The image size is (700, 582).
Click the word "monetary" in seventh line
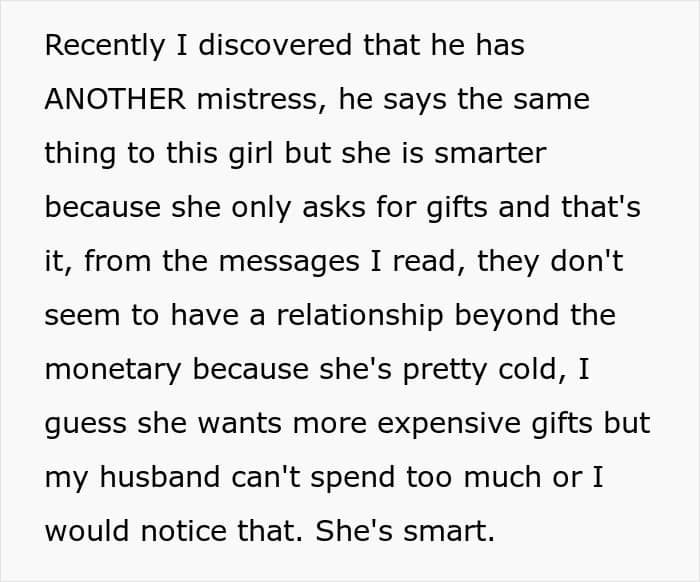coord(113,370)
